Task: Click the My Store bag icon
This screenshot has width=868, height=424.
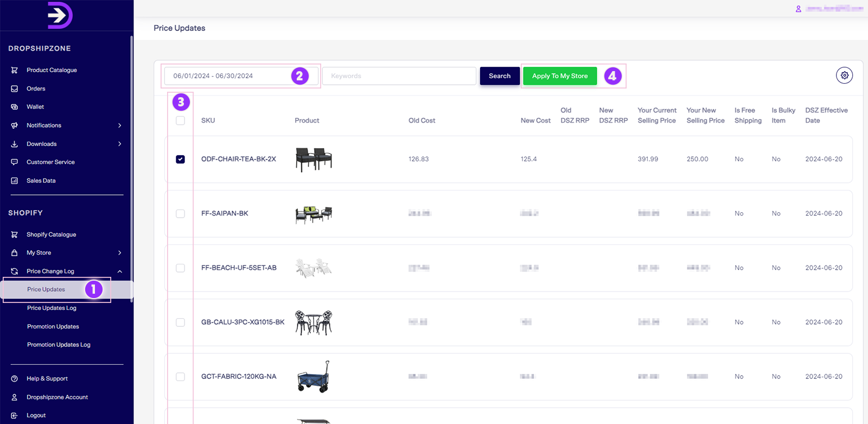Action: pyautogui.click(x=15, y=253)
